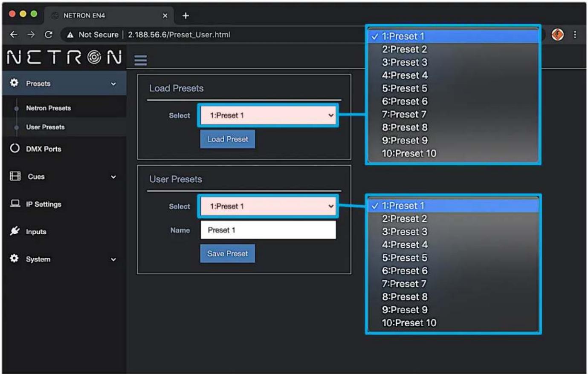The height and width of the screenshot is (374, 588).
Task: Open the hamburger menu icon beside the Netron logo
Action: pyautogui.click(x=140, y=60)
